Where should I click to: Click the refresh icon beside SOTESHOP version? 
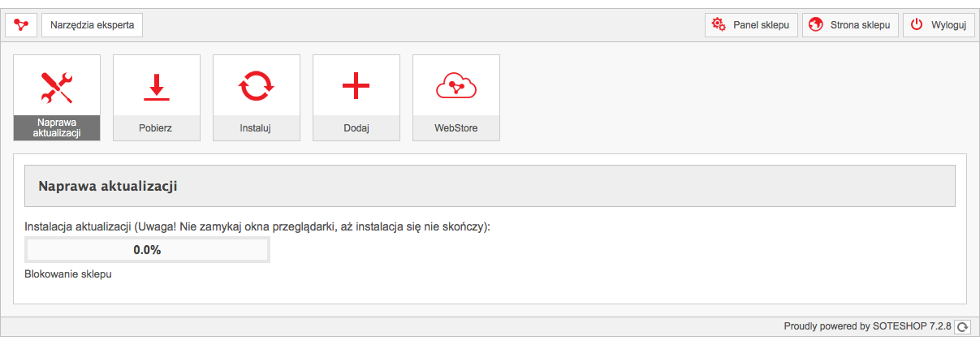point(963,326)
